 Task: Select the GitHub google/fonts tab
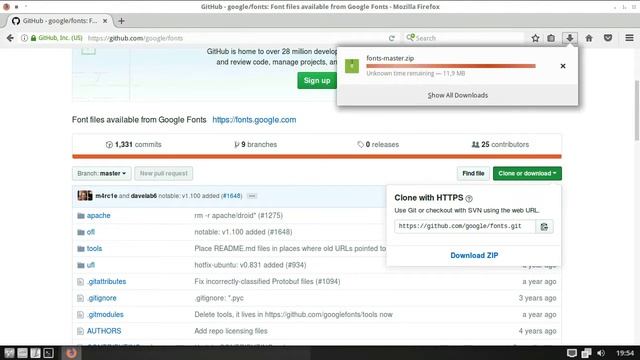pyautogui.click(x=60, y=21)
